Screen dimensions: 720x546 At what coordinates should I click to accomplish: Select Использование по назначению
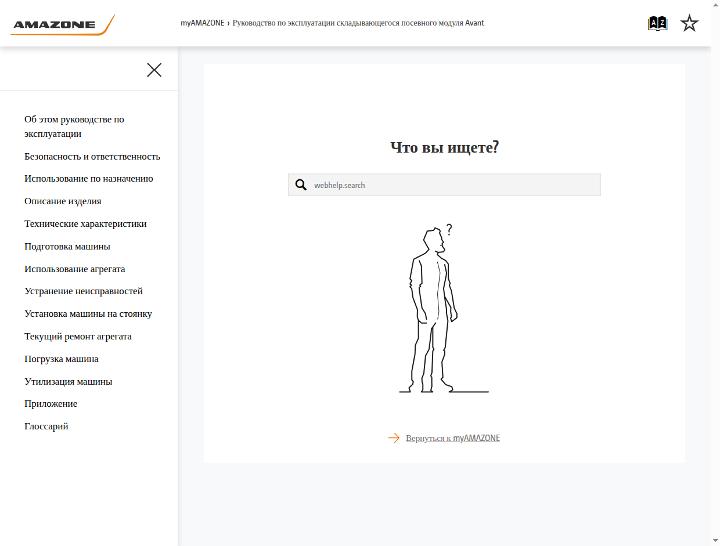coord(89,179)
